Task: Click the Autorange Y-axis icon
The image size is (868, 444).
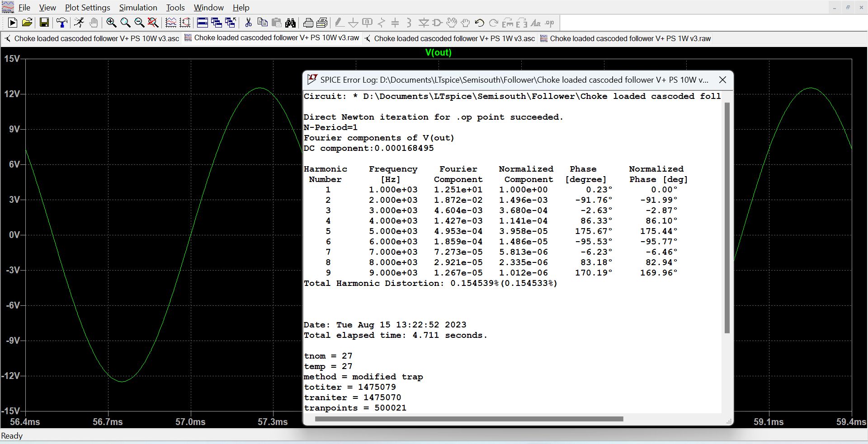Action: tap(185, 23)
